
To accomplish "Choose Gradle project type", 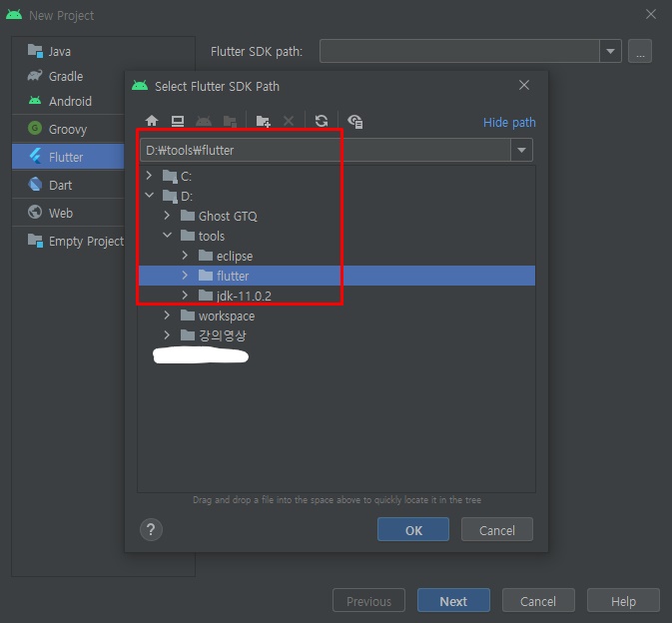I will [x=69, y=76].
